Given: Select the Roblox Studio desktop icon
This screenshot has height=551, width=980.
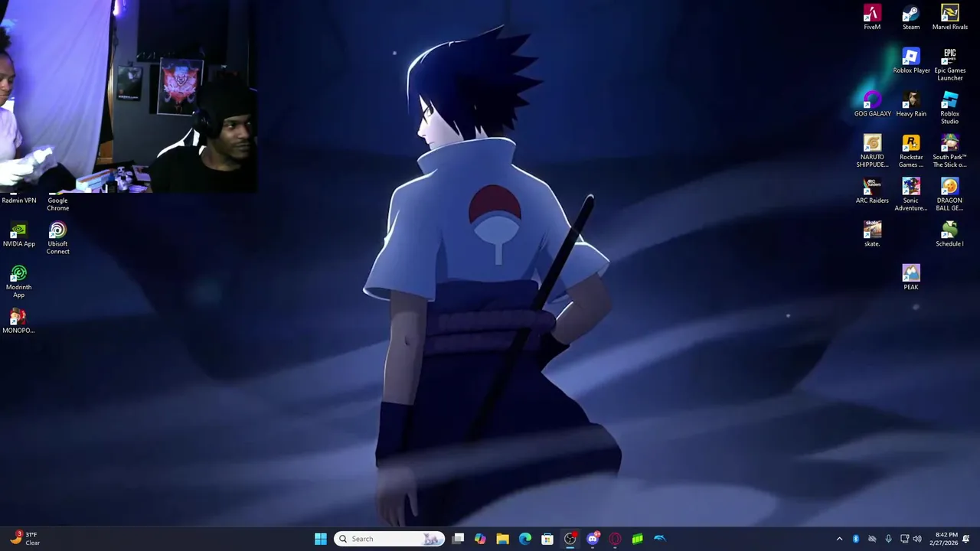Looking at the screenshot, I should click(949, 108).
